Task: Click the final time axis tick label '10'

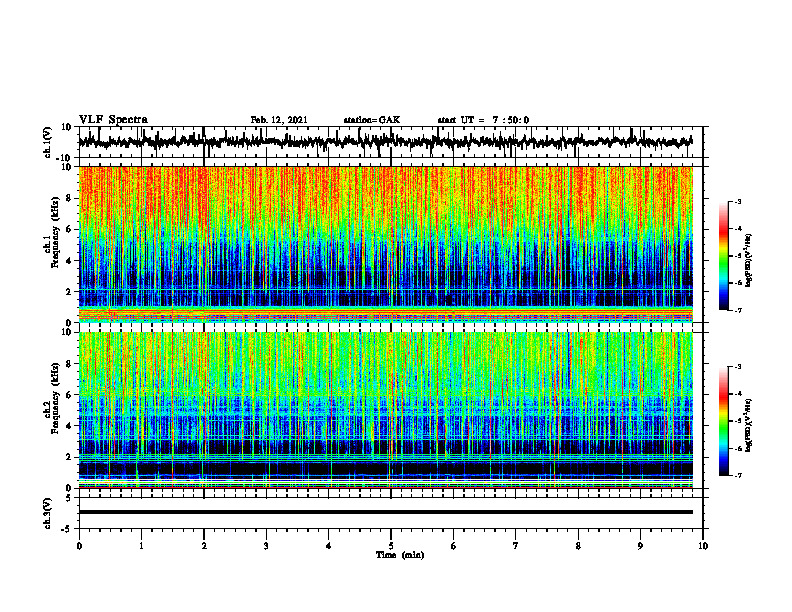Action: [703, 546]
